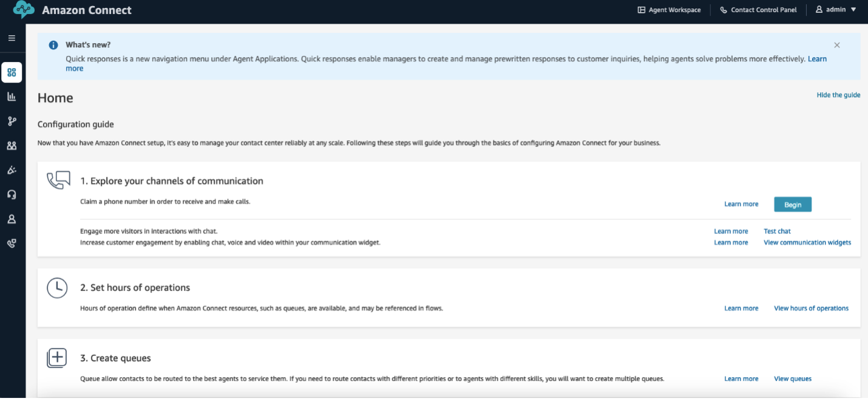Select the Home dashboard icon in the sidebar
The width and height of the screenshot is (868, 401).
pyautogui.click(x=12, y=72)
